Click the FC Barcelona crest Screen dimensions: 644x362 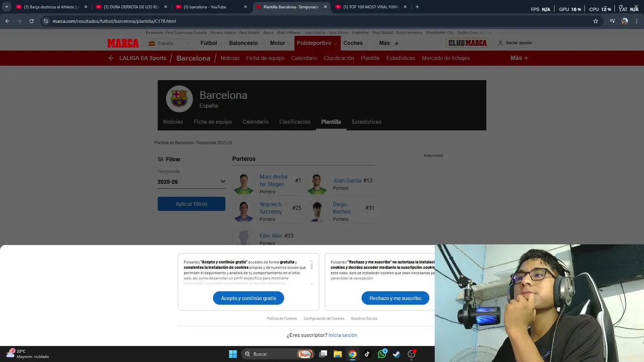pyautogui.click(x=179, y=99)
